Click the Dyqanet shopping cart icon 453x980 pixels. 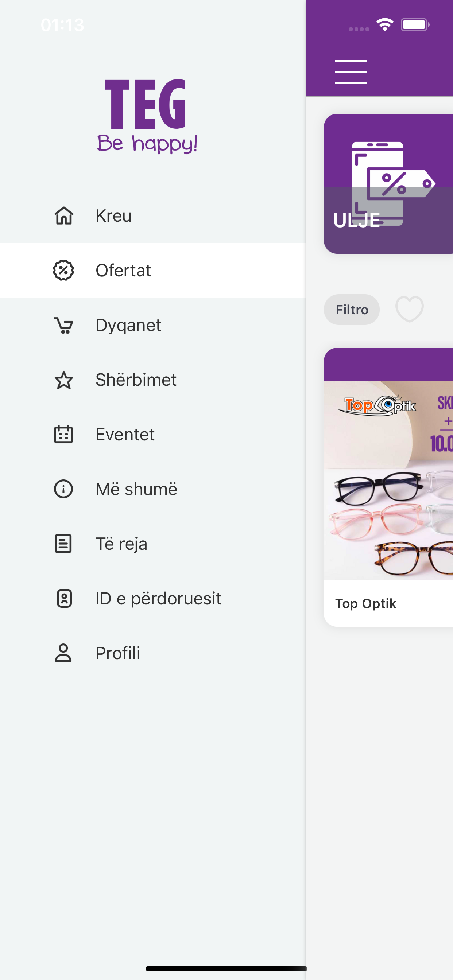click(x=63, y=325)
